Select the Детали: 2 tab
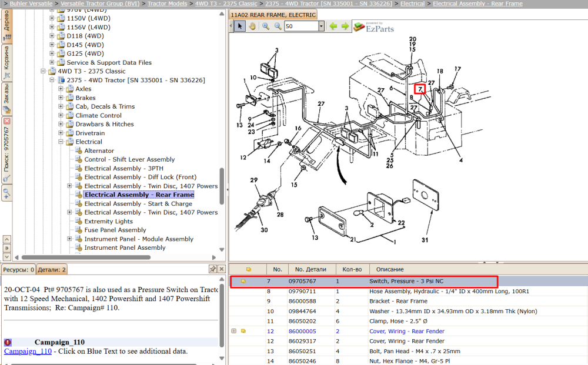This screenshot has width=588, height=365. pyautogui.click(x=52, y=269)
